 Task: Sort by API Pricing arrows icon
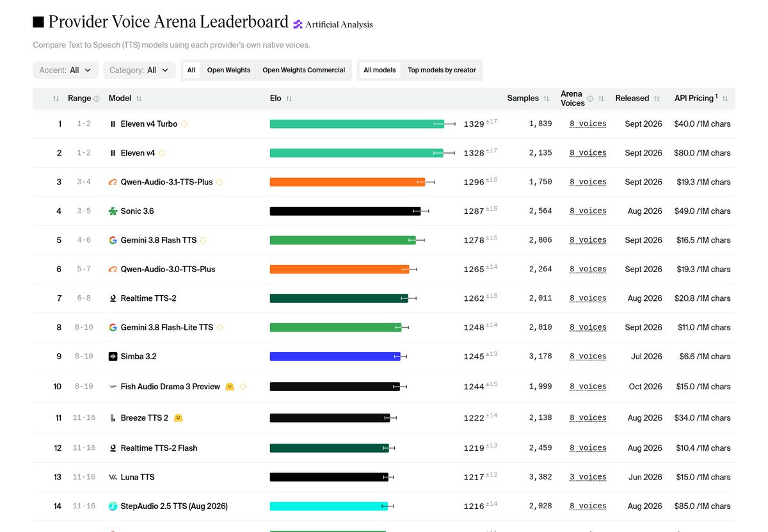tap(725, 99)
